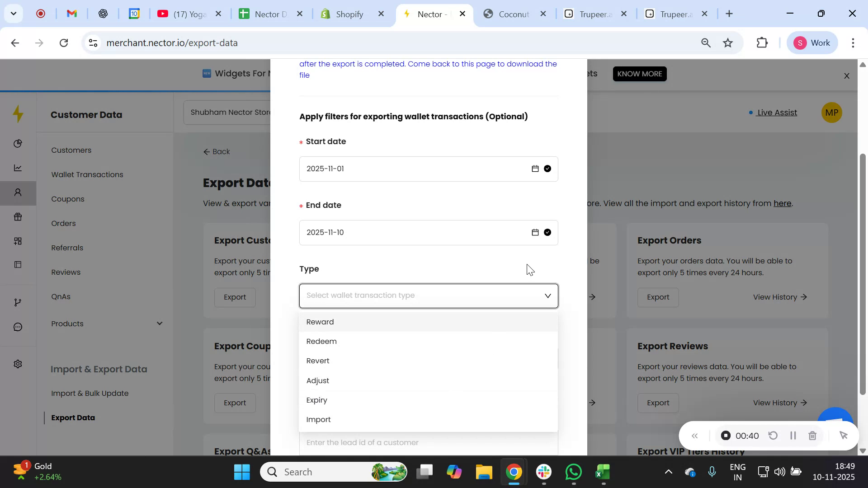Delete the current recording
Viewport: 868px width, 488px height.
pyautogui.click(x=812, y=435)
